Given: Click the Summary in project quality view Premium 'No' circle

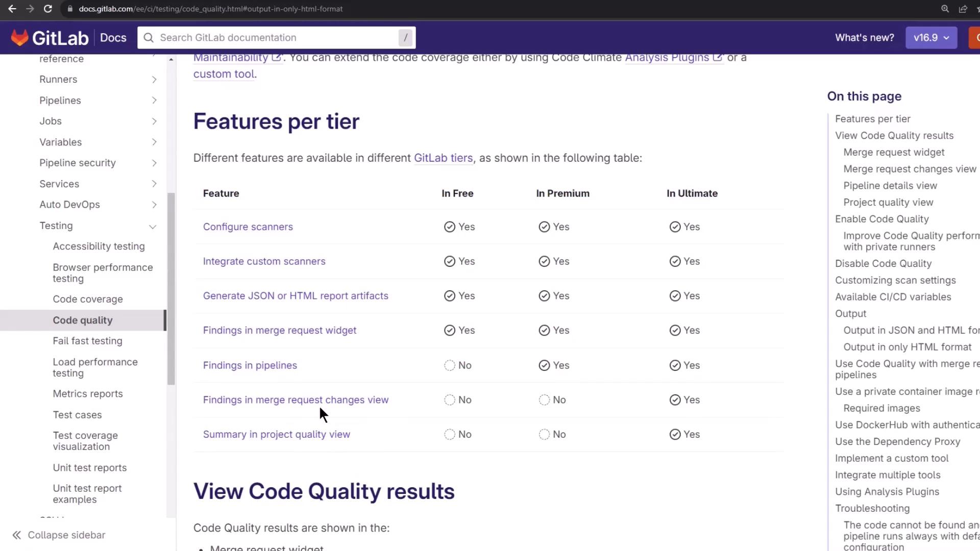Looking at the screenshot, I should tap(544, 434).
